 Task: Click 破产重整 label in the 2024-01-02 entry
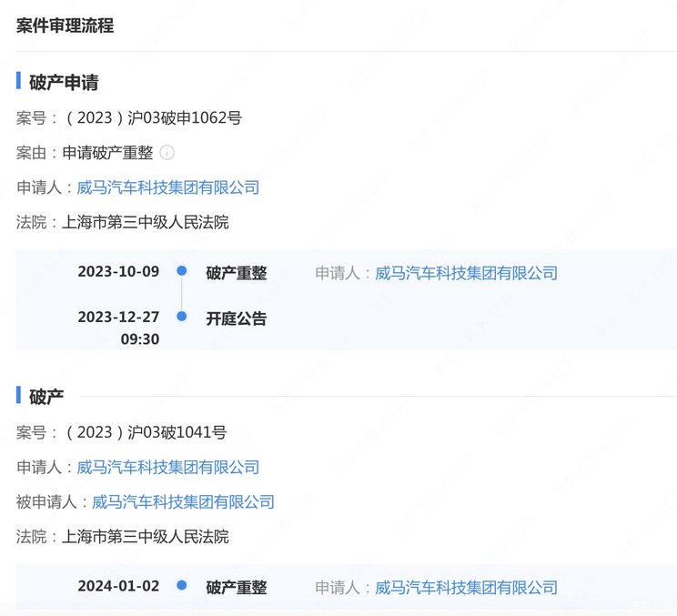tap(237, 588)
